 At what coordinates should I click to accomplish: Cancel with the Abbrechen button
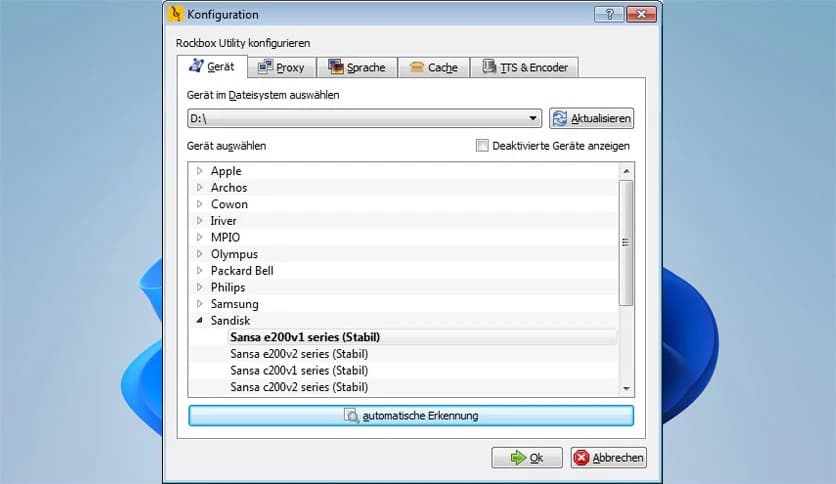(x=608, y=457)
